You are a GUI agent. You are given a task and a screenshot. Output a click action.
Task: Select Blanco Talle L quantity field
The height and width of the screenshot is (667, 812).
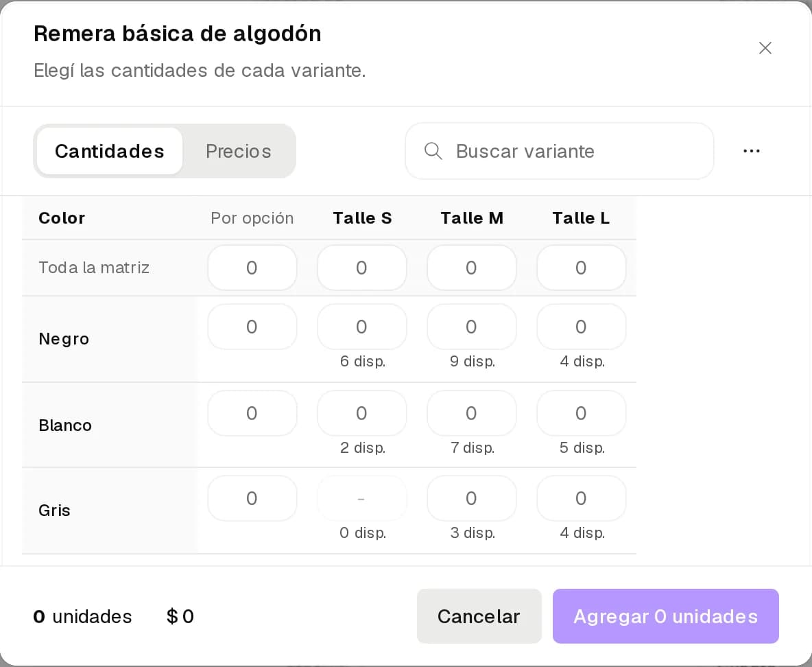click(582, 413)
